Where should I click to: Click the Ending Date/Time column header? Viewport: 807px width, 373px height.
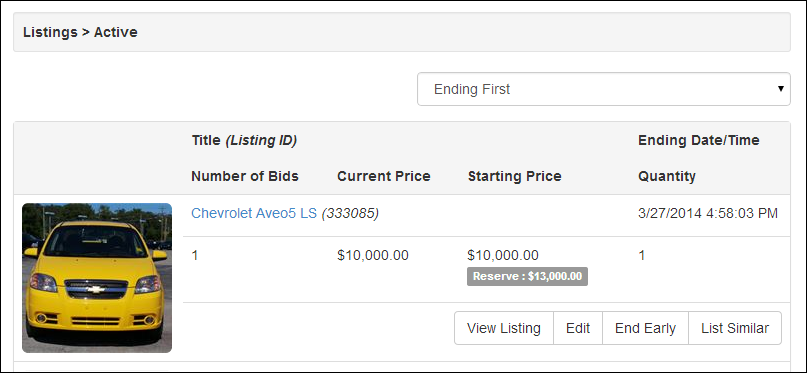coord(699,140)
